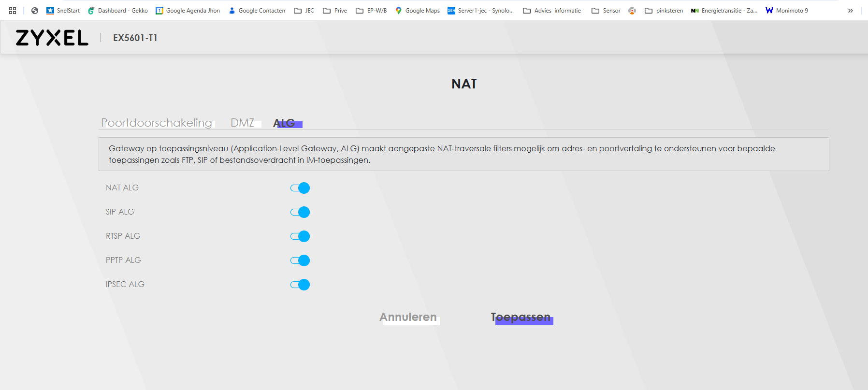Toggle the NAT ALG switch
This screenshot has width=868, height=390.
[300, 188]
